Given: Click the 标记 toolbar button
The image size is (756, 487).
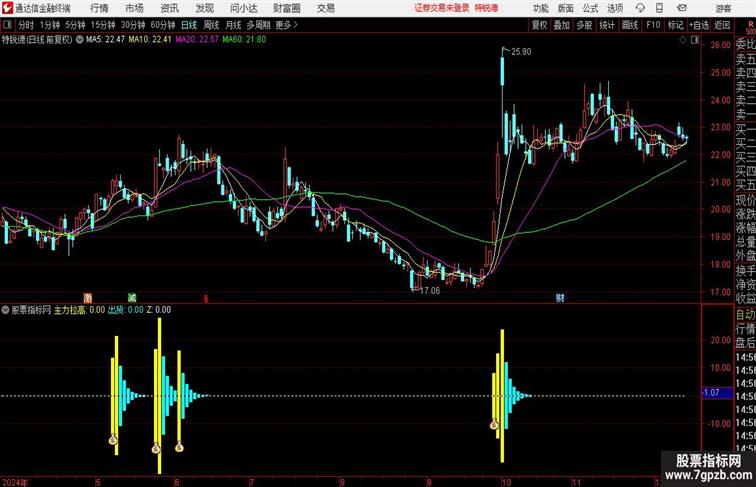Looking at the screenshot, I should pyautogui.click(x=675, y=25).
